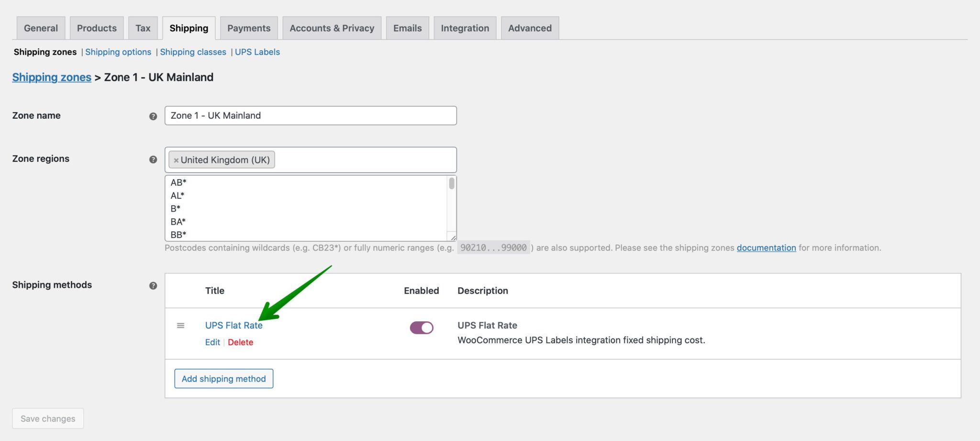The image size is (980, 441).
Task: Click the Add shipping method button
Action: tap(223, 379)
